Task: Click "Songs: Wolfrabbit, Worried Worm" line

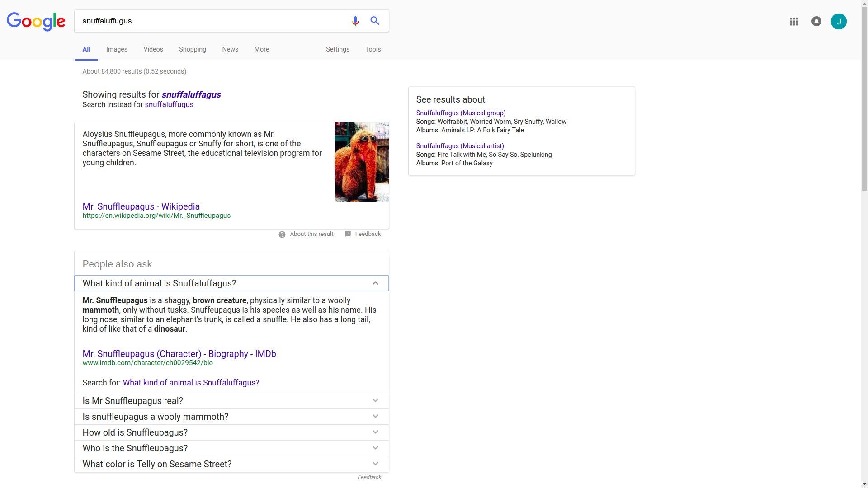Action: point(491,122)
